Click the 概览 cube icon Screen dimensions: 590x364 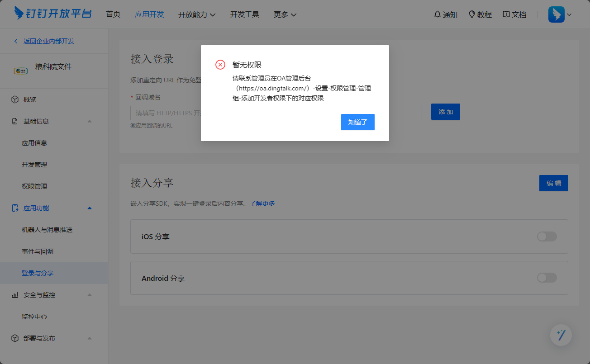(15, 99)
